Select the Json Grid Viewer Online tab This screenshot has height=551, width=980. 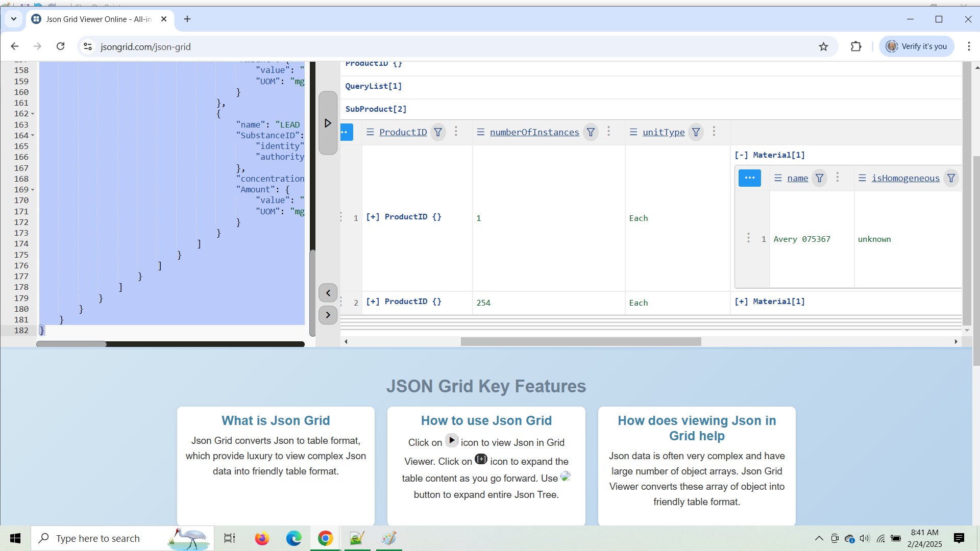coord(99,19)
